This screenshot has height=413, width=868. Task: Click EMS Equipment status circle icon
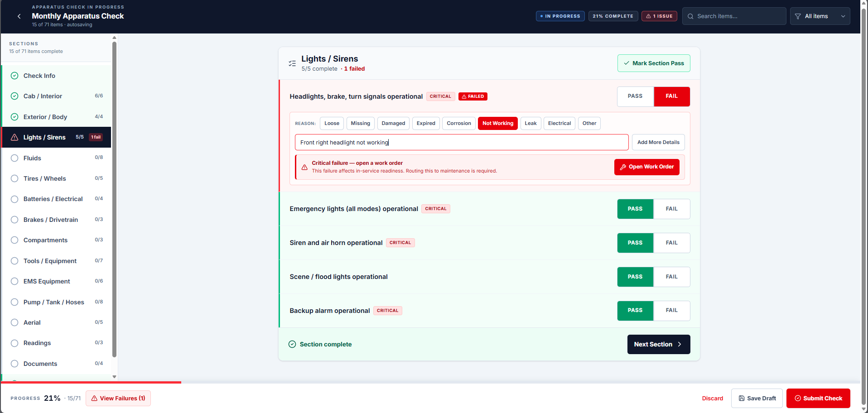[x=14, y=281]
